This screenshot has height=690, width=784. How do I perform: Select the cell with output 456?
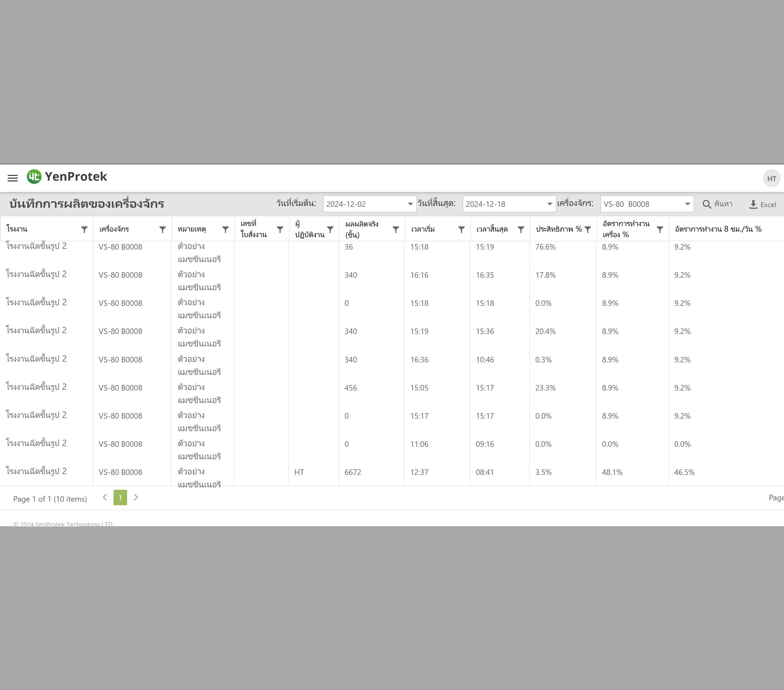351,388
